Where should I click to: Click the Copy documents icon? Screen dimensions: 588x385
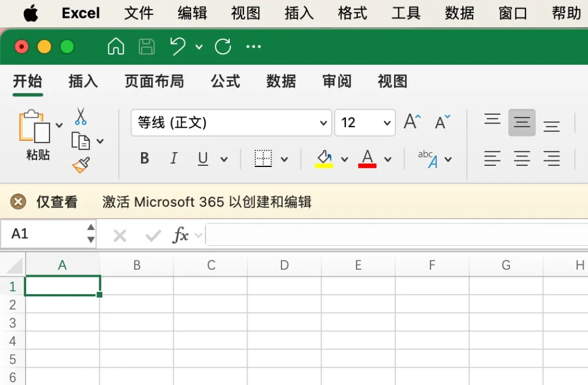coord(81,141)
